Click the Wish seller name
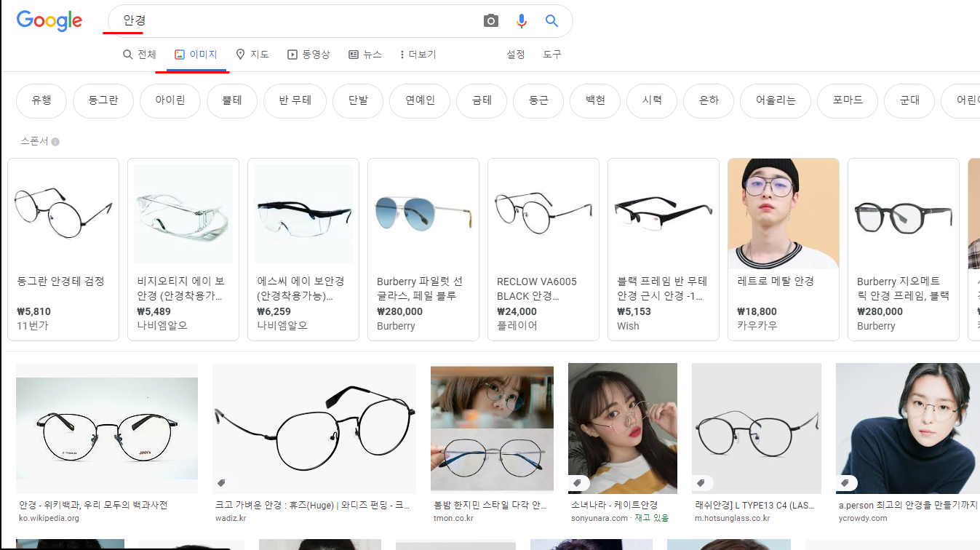Image resolution: width=980 pixels, height=550 pixels. 628,326
